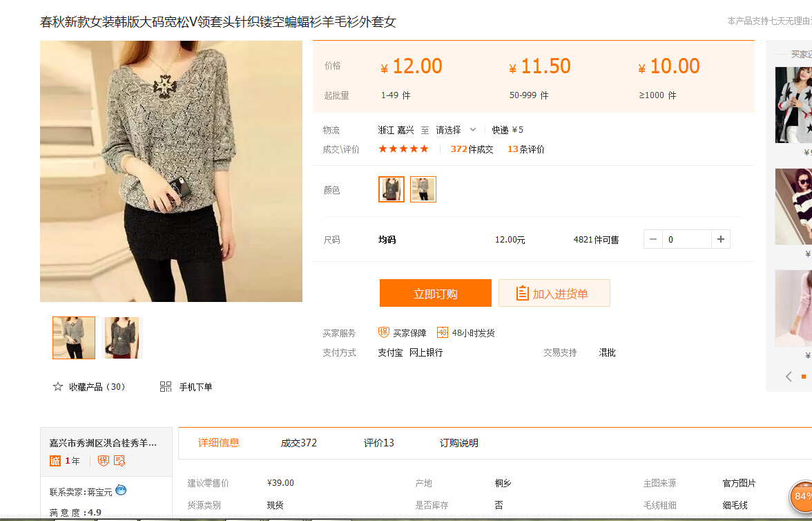Click the seller certificate badge icon
Image resolution: width=812 pixels, height=521 pixels.
tap(119, 461)
